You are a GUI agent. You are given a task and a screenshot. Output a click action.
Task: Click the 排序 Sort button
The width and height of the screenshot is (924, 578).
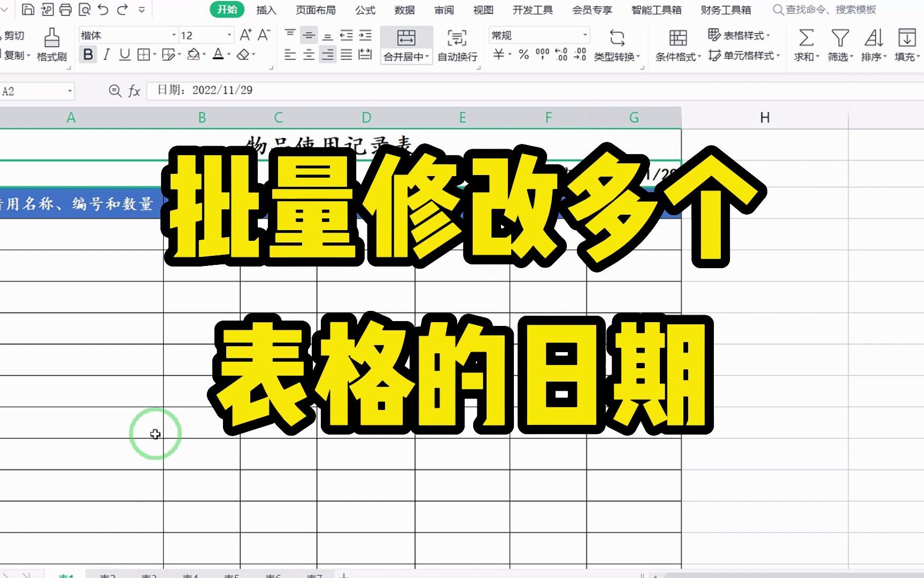(874, 45)
